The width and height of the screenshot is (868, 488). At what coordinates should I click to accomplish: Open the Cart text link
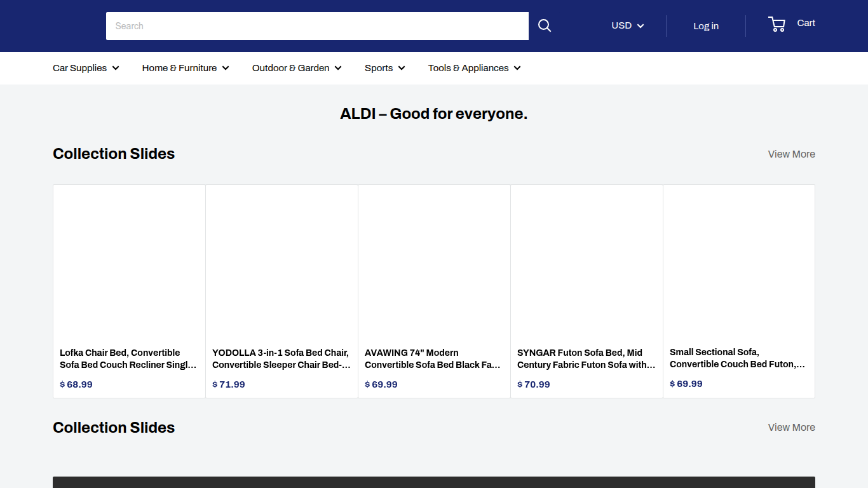tap(806, 23)
